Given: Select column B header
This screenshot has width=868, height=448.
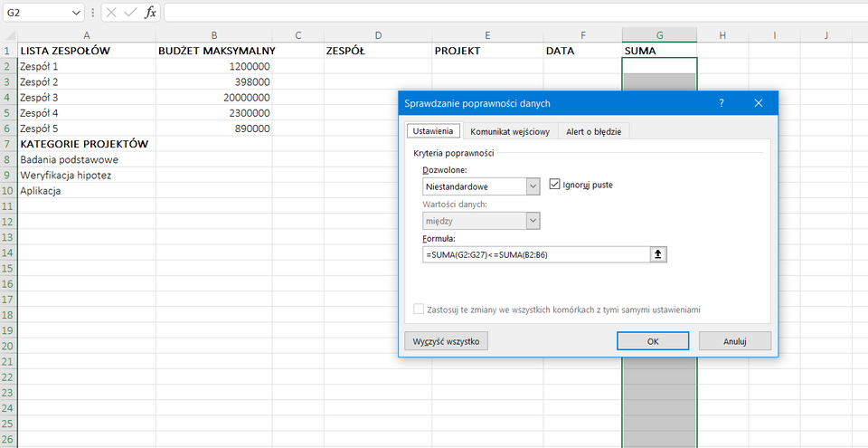Looking at the screenshot, I should click(x=213, y=35).
